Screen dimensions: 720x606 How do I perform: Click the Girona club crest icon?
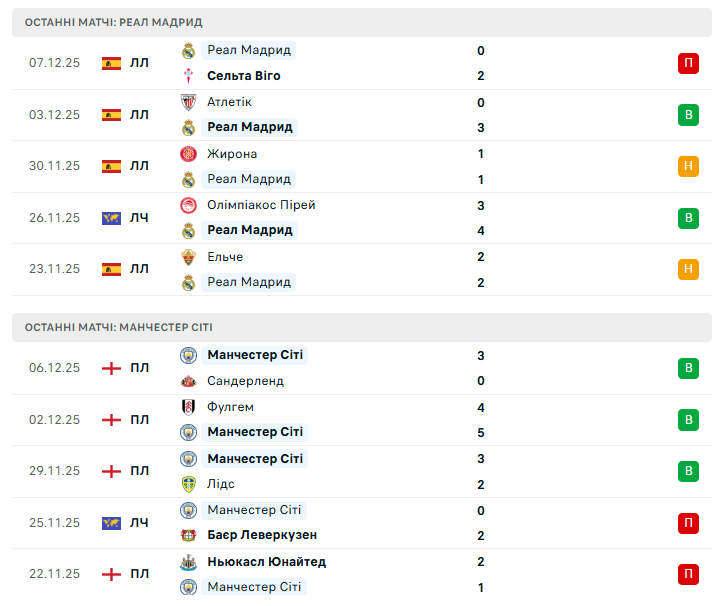click(188, 154)
